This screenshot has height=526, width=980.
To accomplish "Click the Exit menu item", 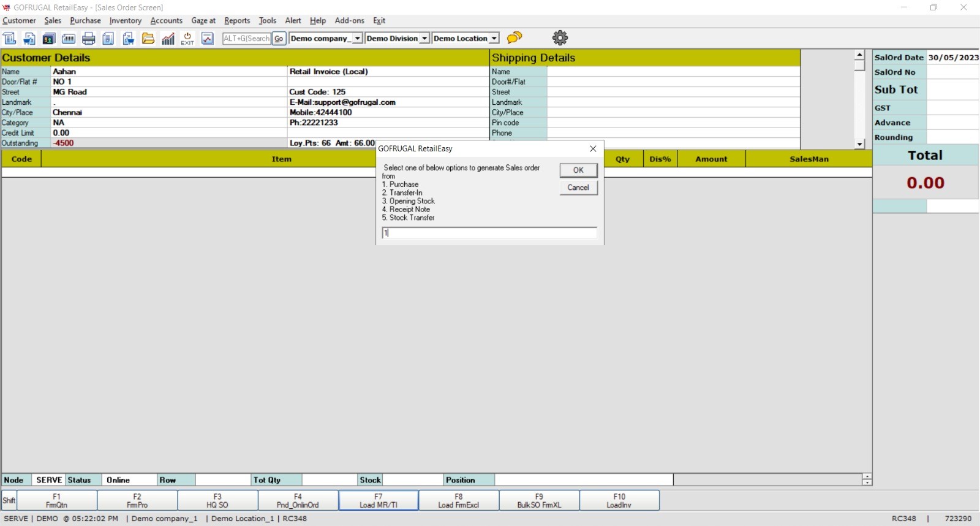I will pos(379,20).
